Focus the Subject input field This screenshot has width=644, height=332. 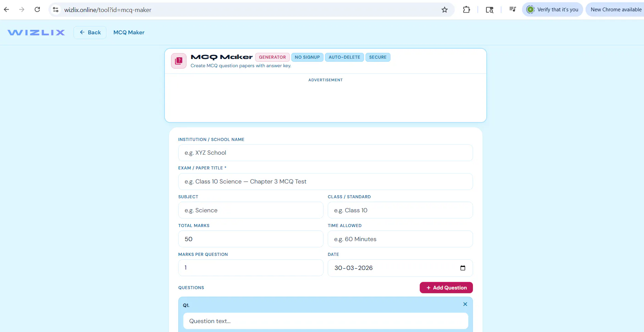pos(251,210)
